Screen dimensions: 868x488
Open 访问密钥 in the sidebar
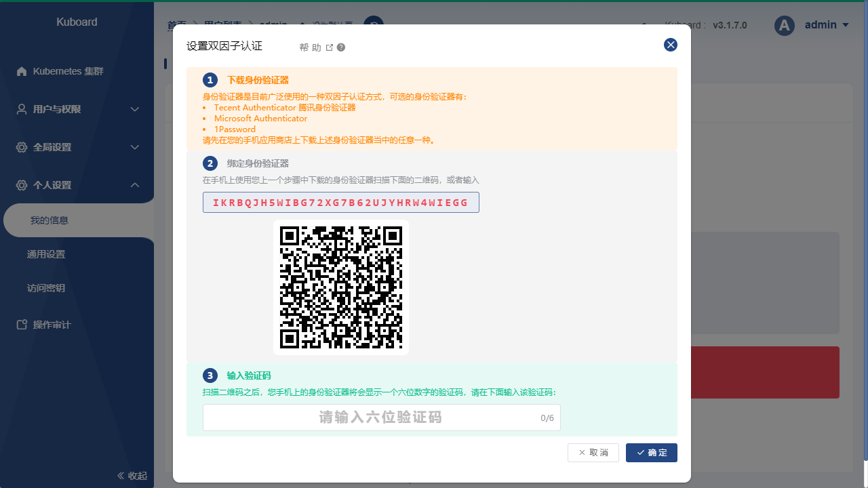pyautogui.click(x=45, y=288)
